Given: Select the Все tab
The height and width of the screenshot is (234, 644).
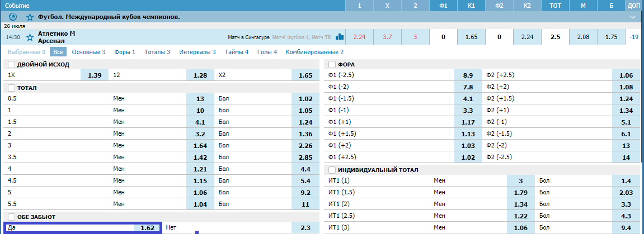Looking at the screenshot, I should (58, 52).
